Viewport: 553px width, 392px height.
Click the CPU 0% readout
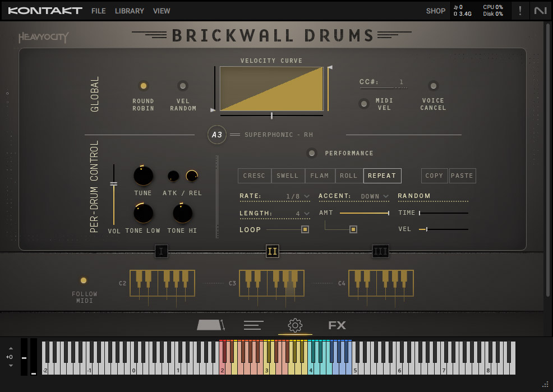(492, 7)
